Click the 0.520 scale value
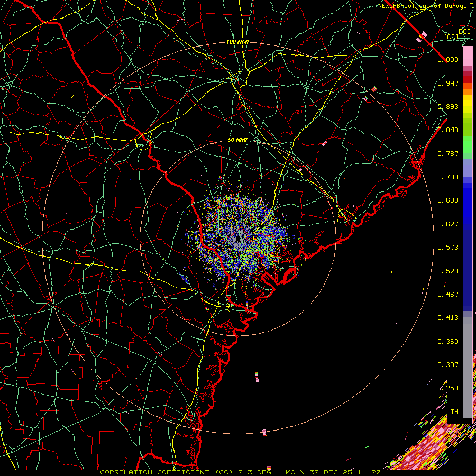The width and height of the screenshot is (476, 476). (448, 271)
